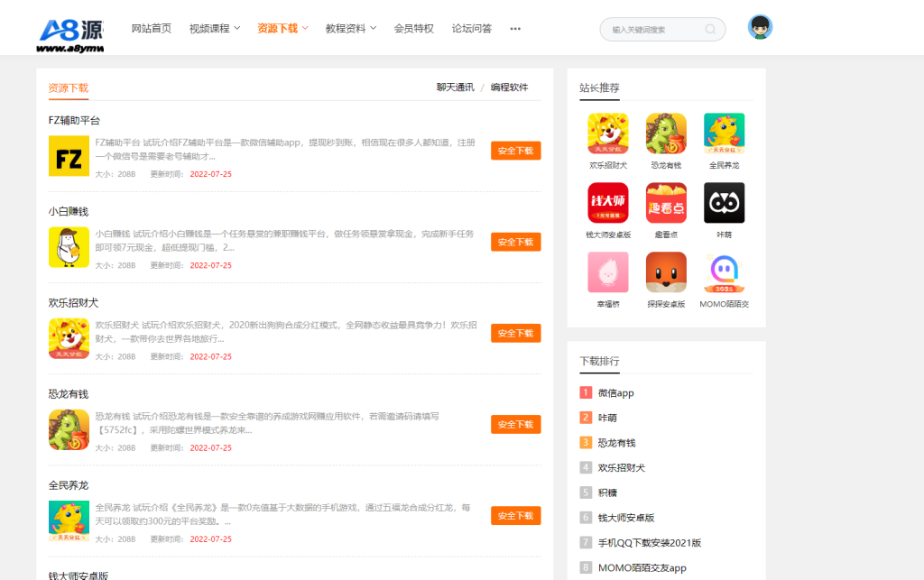Viewport: 924px width, 580px height.
Task: Filter by 聊天通讯 category
Action: click(455, 87)
